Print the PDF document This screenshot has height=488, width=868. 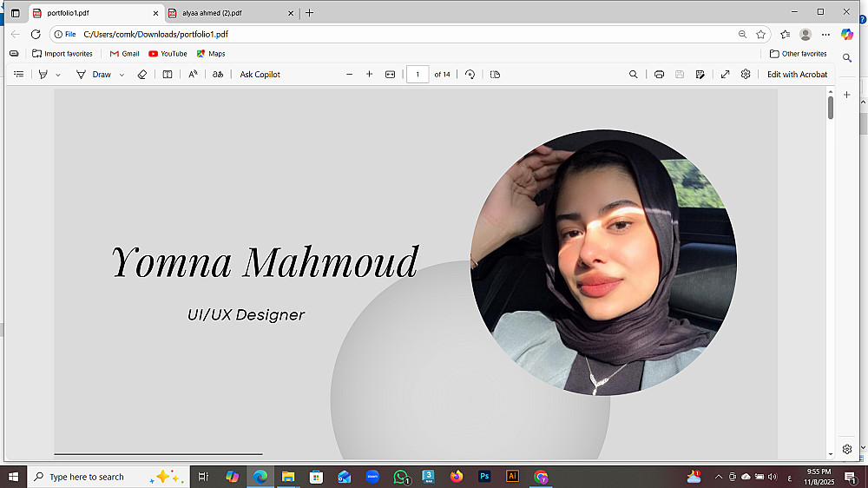pyautogui.click(x=659, y=74)
